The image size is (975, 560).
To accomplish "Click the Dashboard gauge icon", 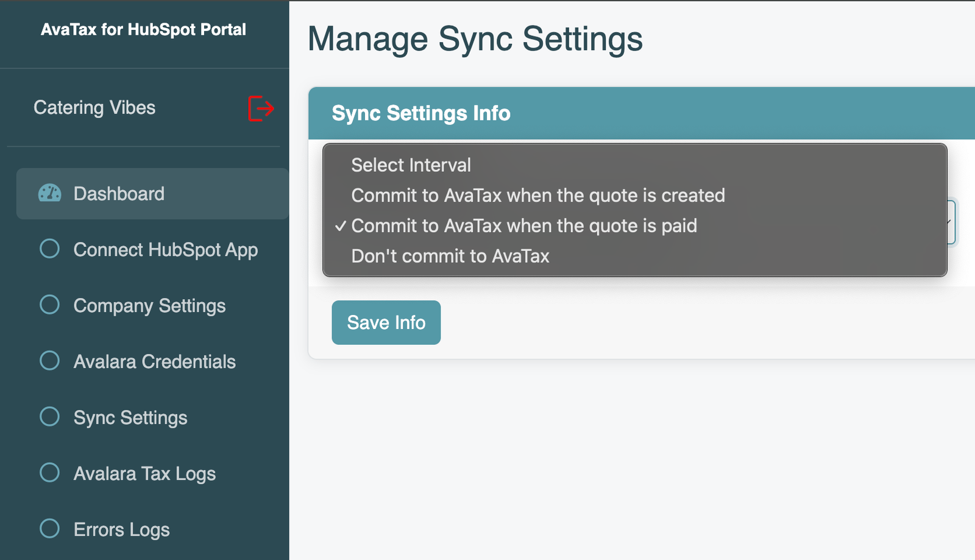I will [49, 193].
